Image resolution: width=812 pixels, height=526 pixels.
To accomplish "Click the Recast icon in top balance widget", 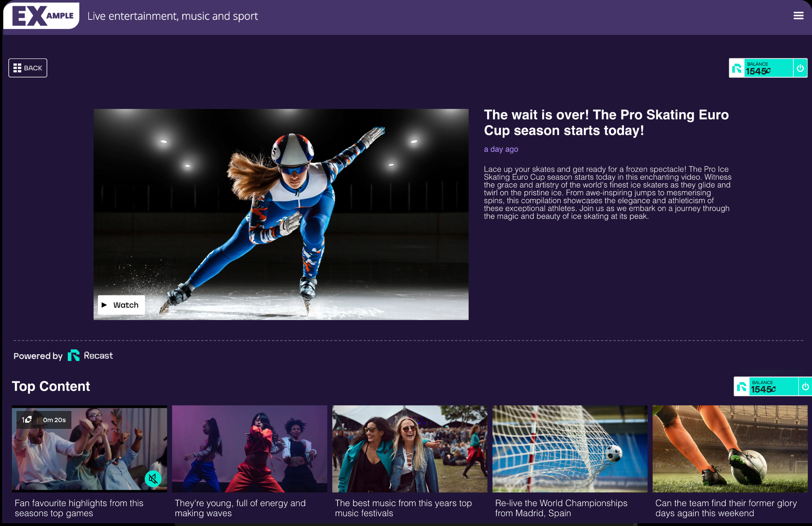I will pyautogui.click(x=737, y=68).
